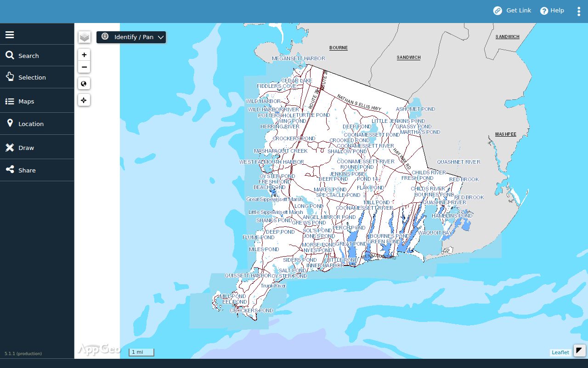Image resolution: width=588 pixels, height=368 pixels.
Task: Click the MASHPEE town label
Action: pos(506,134)
